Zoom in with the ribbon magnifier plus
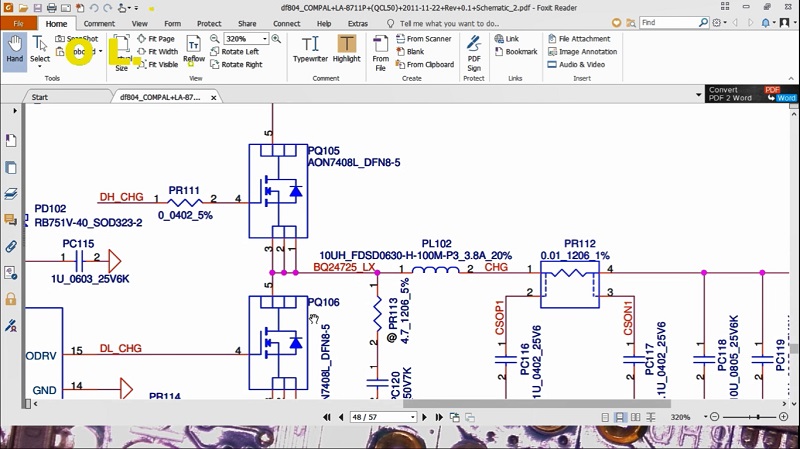800x449 pixels. click(276, 39)
